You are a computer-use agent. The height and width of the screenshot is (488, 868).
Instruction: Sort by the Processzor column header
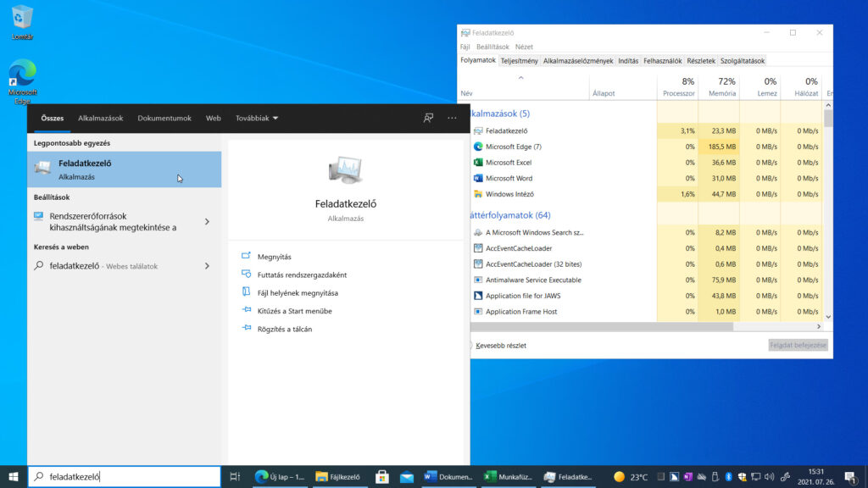point(677,87)
